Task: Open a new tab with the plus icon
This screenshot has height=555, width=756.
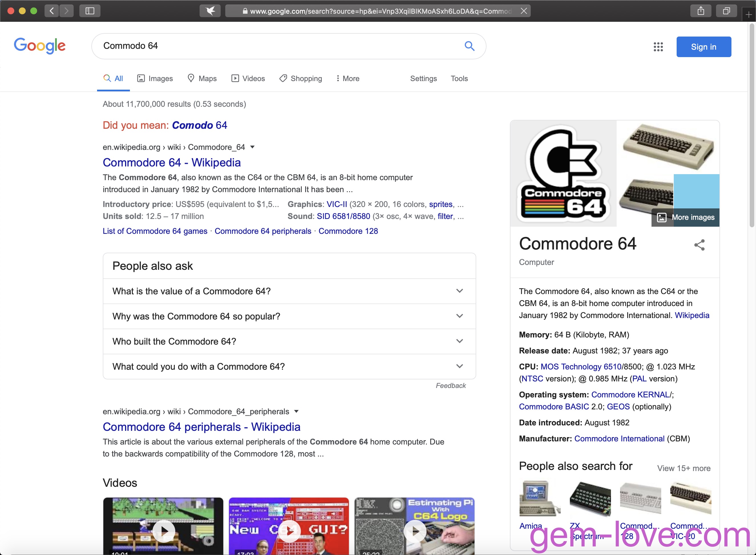Action: (x=749, y=15)
